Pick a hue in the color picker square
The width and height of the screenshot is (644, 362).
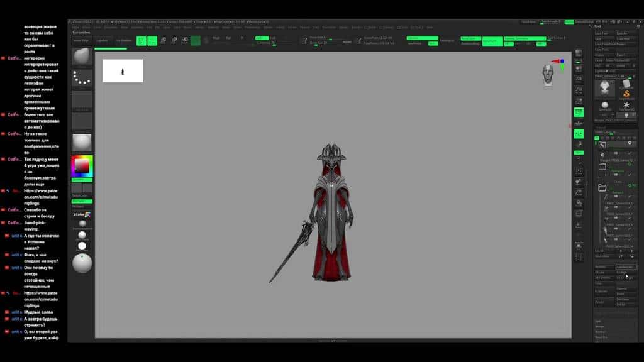pyautogui.click(x=82, y=166)
